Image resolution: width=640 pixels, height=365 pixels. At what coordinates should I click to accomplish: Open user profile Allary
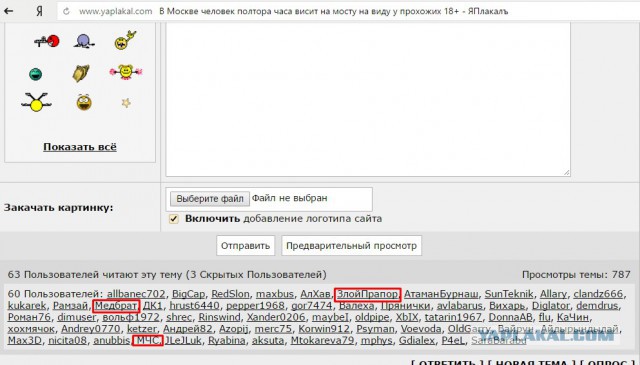(x=553, y=294)
